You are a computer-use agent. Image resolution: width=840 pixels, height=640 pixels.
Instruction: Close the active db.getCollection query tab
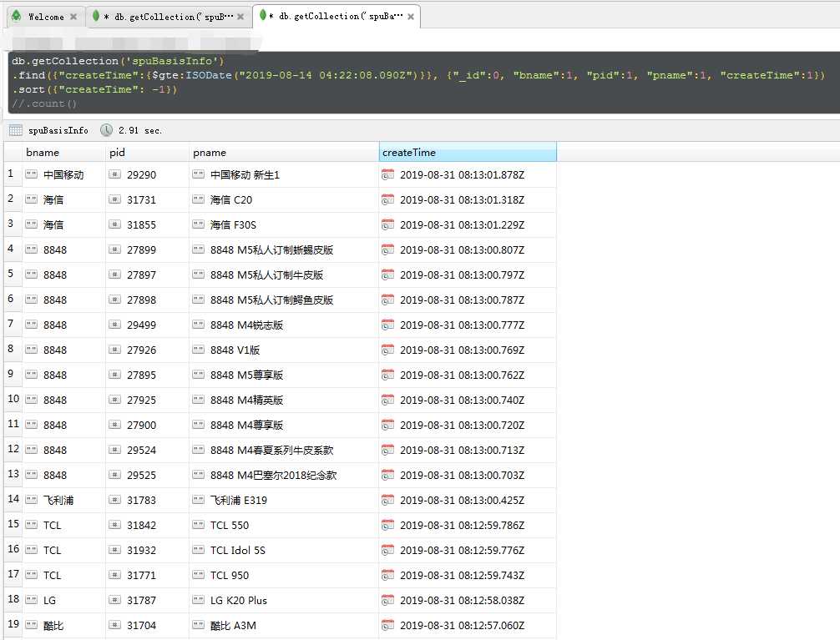tap(411, 17)
